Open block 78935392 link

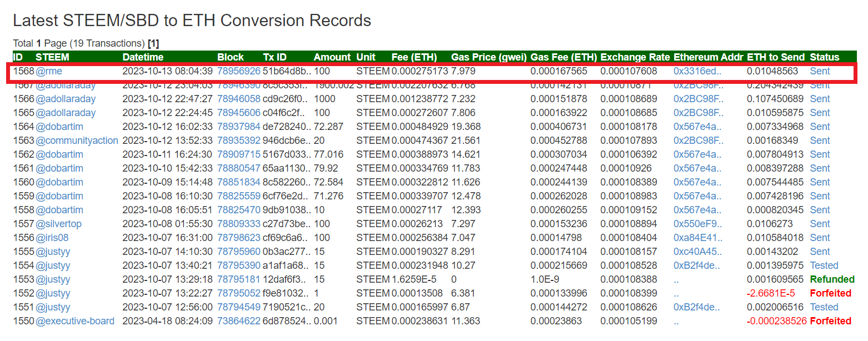click(x=239, y=141)
